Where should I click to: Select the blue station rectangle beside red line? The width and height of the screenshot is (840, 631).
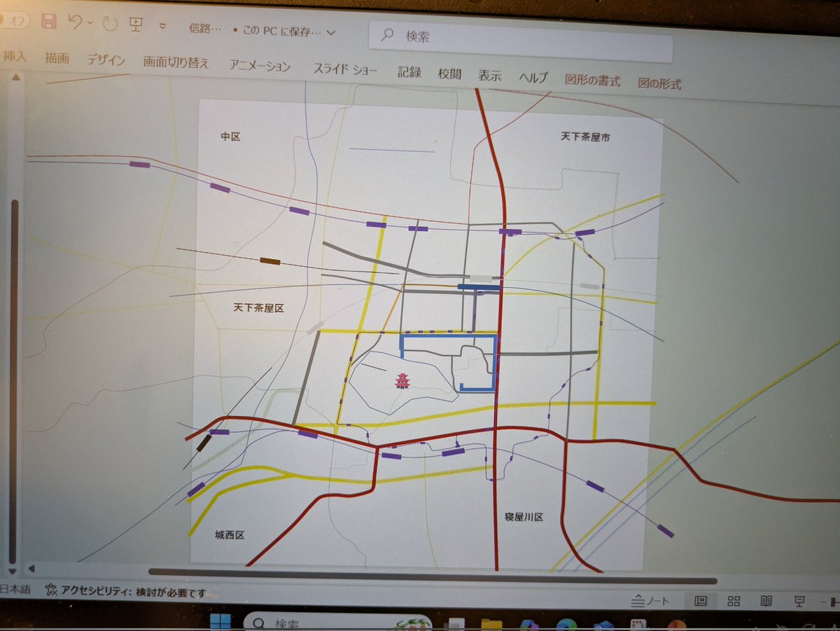(x=479, y=286)
